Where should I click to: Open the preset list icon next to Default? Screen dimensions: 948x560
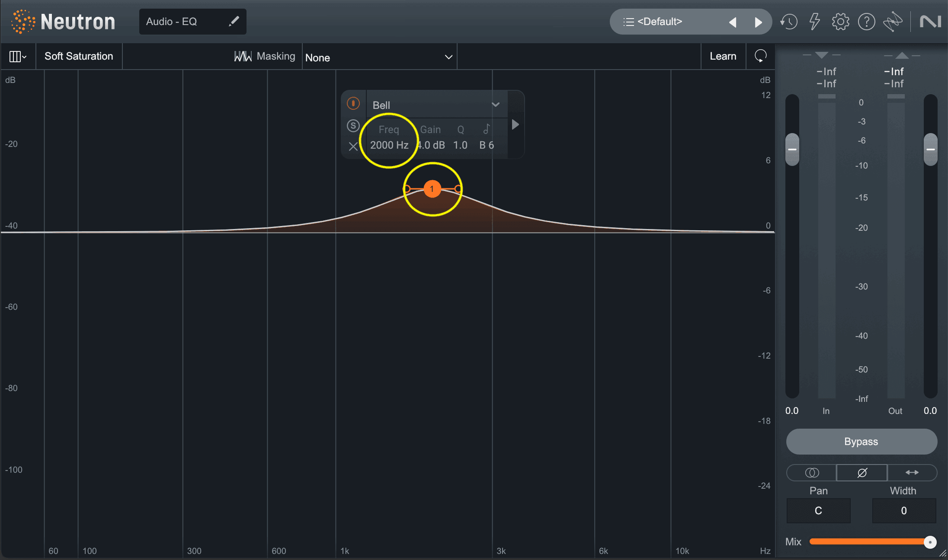click(x=628, y=22)
